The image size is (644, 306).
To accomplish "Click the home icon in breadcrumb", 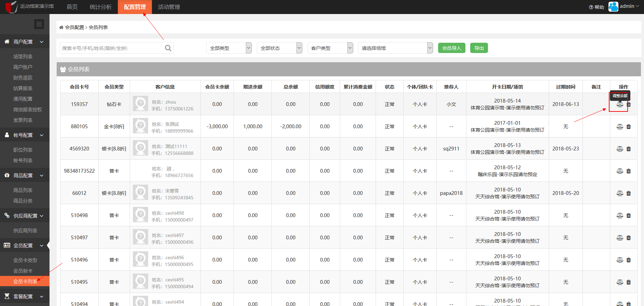I will (x=61, y=27).
